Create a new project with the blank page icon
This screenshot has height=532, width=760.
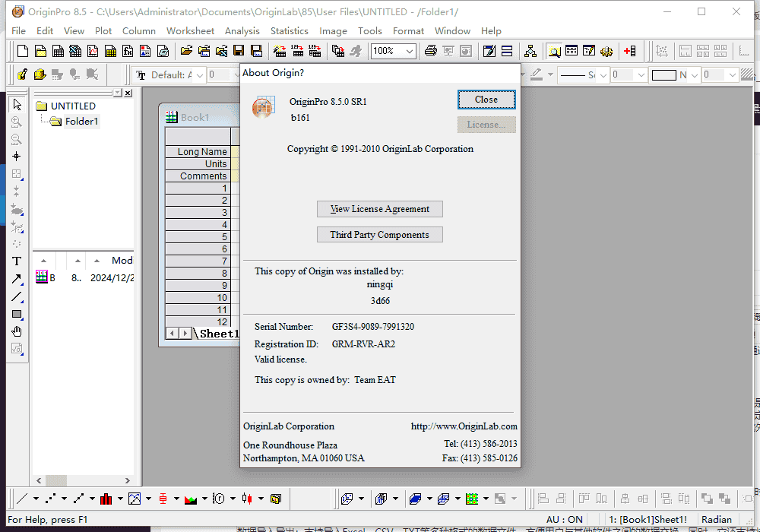[x=23, y=52]
